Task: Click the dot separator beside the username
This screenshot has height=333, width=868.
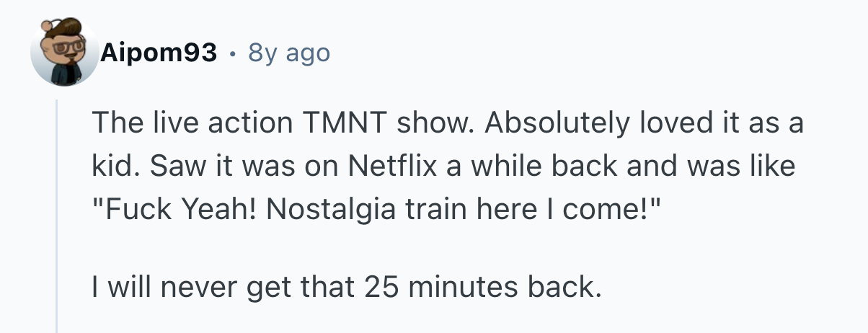Action: pos(232,53)
